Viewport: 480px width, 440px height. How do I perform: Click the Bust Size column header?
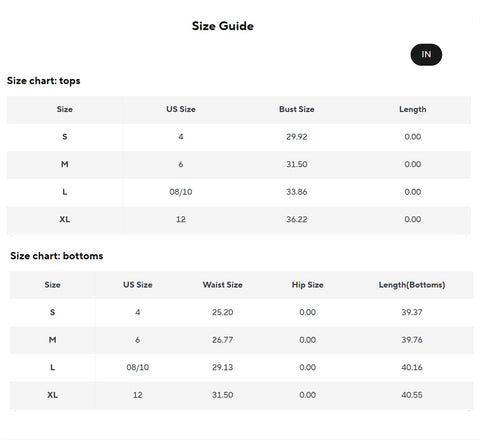297,109
